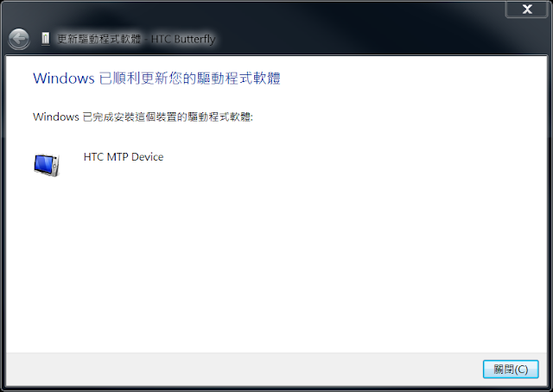Viewport: 553px width, 392px height.
Task: Click the blue heading 已順利更新您的驅動程式軟體
Action: coord(189,79)
